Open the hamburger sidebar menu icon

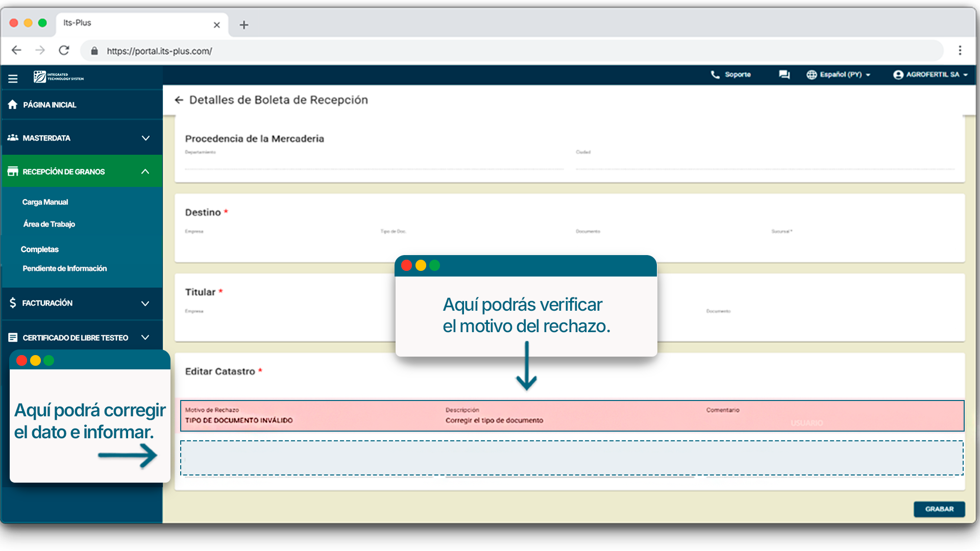point(13,79)
